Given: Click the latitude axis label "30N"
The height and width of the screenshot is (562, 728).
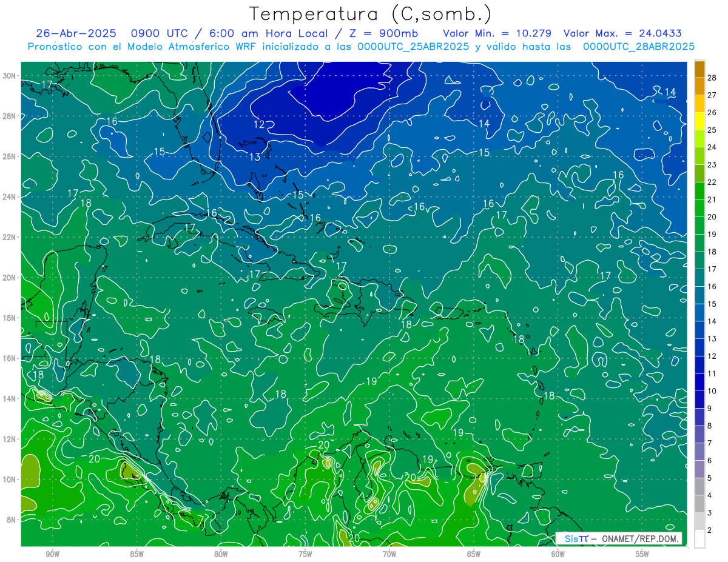Looking at the screenshot, I should coord(10,75).
